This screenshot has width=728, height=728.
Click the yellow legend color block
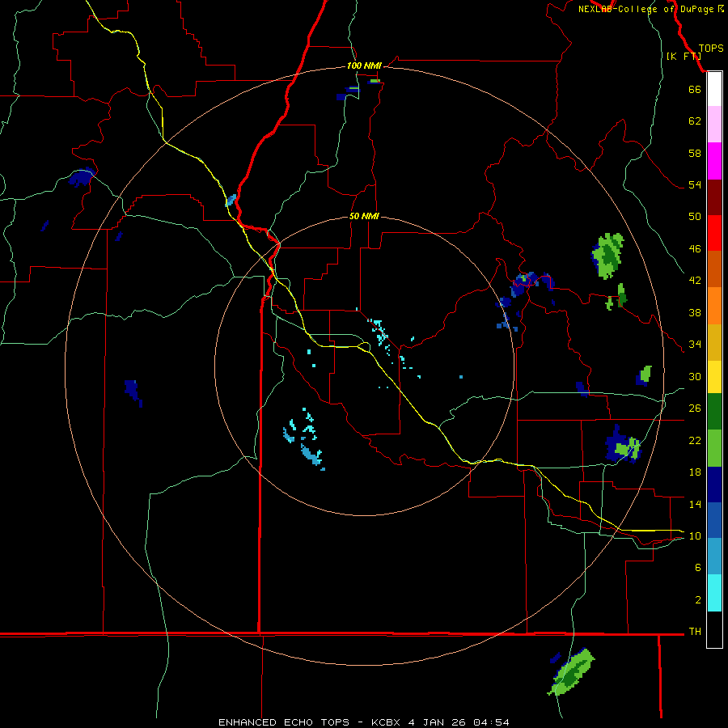pos(714,377)
